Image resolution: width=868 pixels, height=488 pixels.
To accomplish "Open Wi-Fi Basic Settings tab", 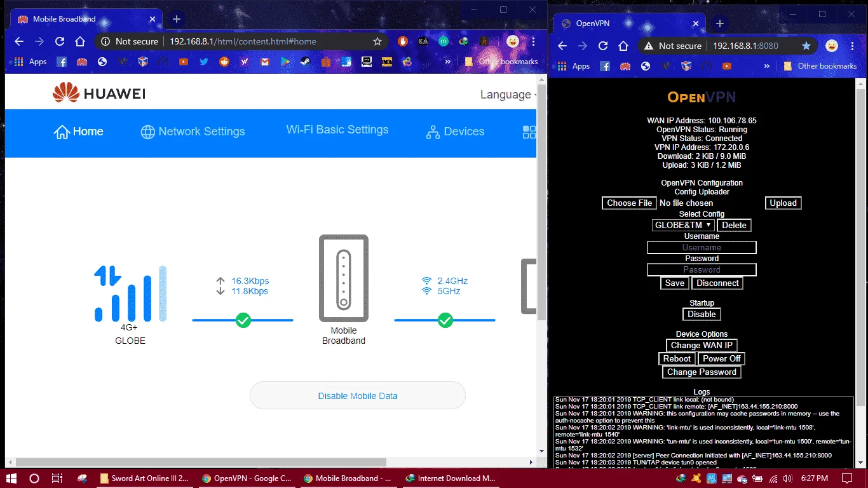I will tap(337, 130).
